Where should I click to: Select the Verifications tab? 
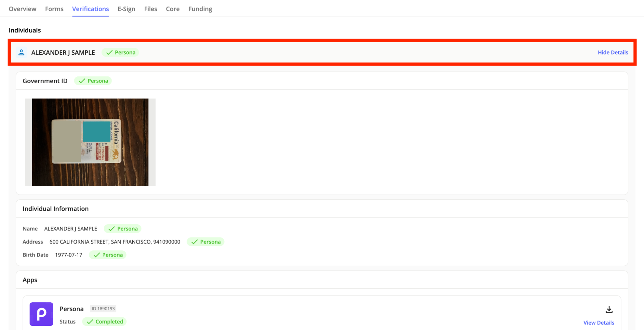(91, 9)
